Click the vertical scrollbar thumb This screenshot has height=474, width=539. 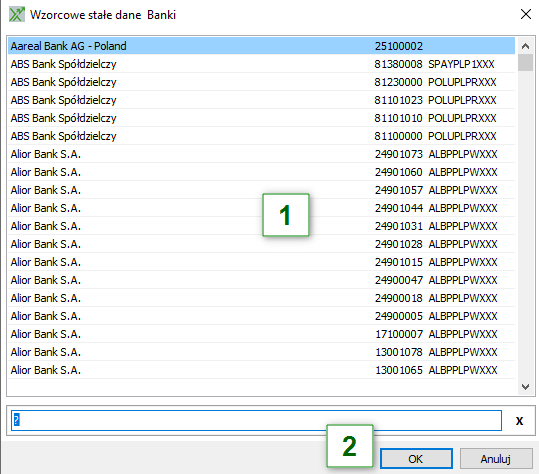point(525,63)
